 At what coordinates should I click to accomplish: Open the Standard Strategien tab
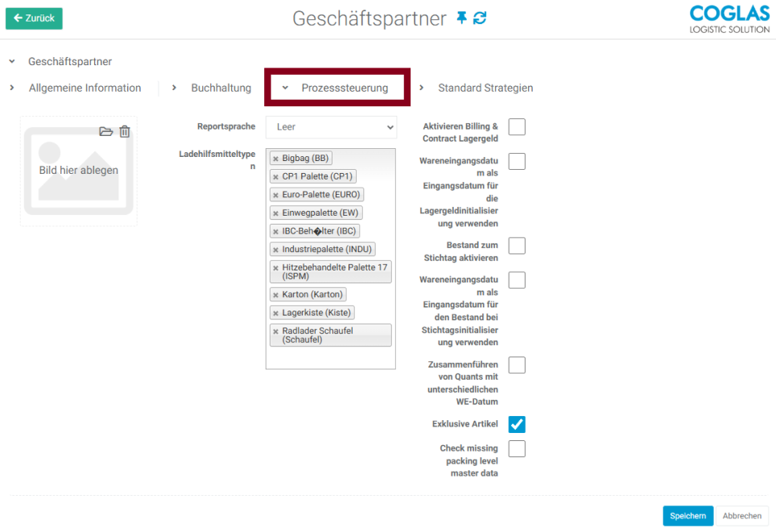pyautogui.click(x=485, y=88)
